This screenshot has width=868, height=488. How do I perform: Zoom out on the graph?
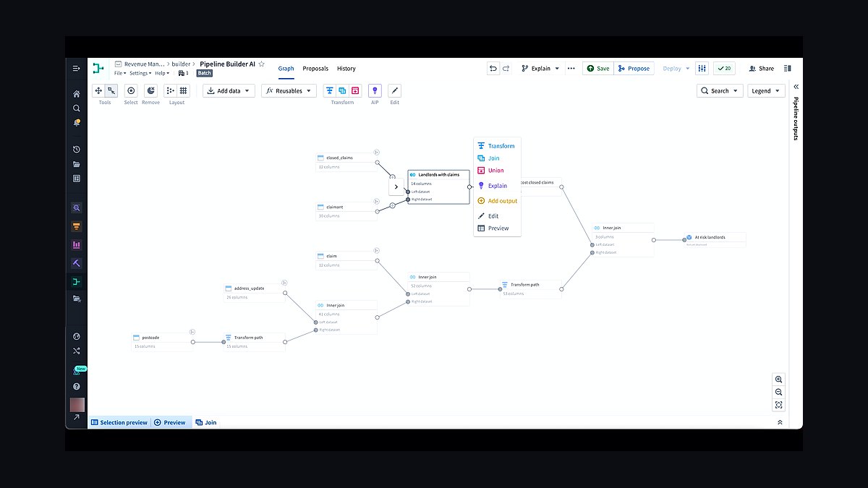coord(778,392)
